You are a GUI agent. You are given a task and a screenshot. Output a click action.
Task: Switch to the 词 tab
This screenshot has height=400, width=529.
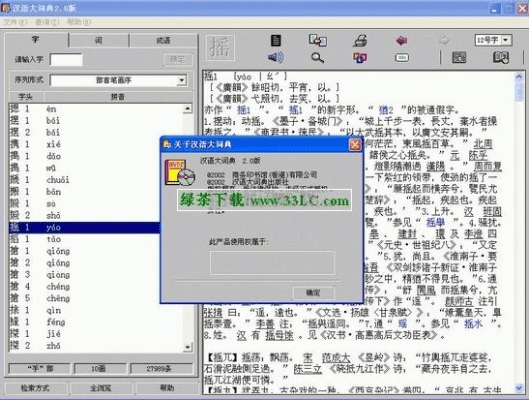click(98, 41)
